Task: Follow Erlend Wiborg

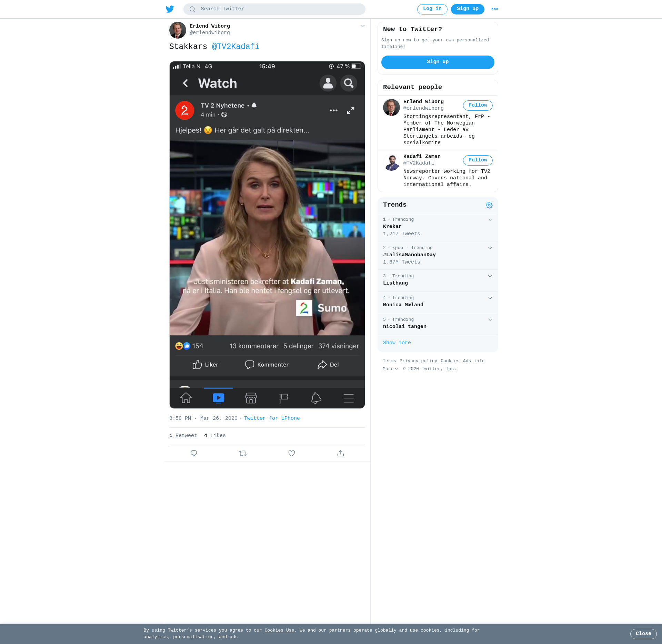Action: click(x=478, y=106)
